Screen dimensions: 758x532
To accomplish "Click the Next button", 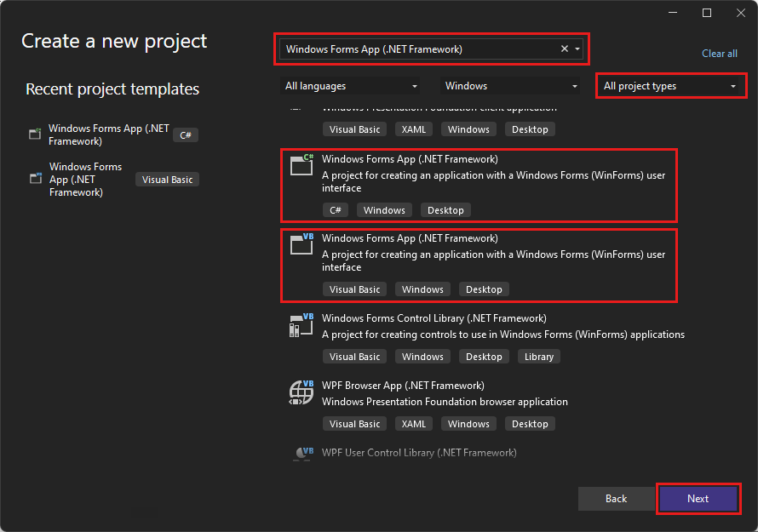I will tap(698, 499).
